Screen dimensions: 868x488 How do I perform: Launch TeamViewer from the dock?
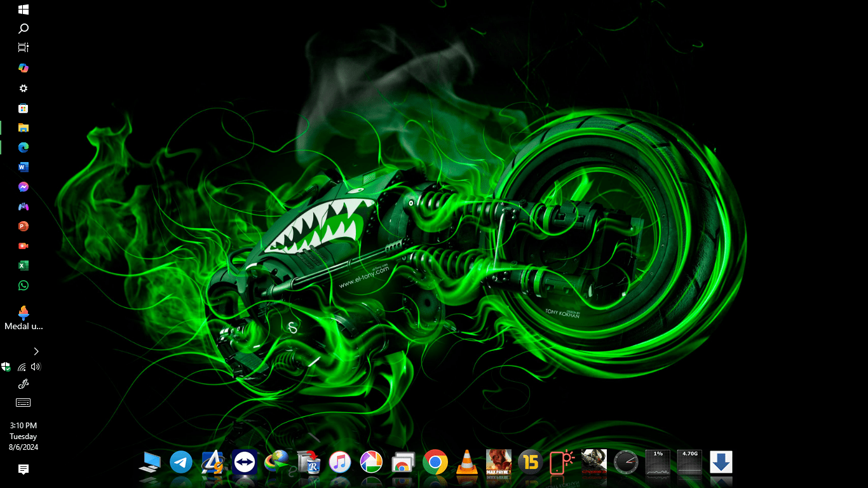click(x=245, y=462)
